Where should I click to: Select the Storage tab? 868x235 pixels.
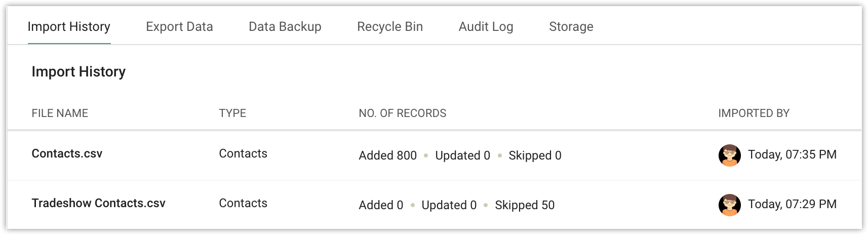point(571,27)
